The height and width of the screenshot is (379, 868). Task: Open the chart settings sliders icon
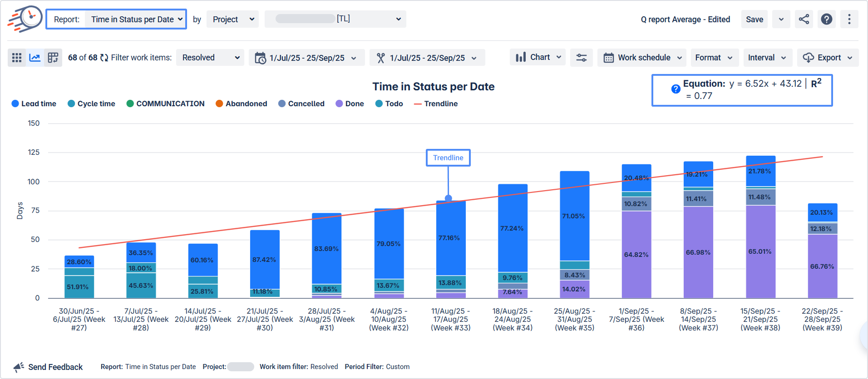[582, 58]
